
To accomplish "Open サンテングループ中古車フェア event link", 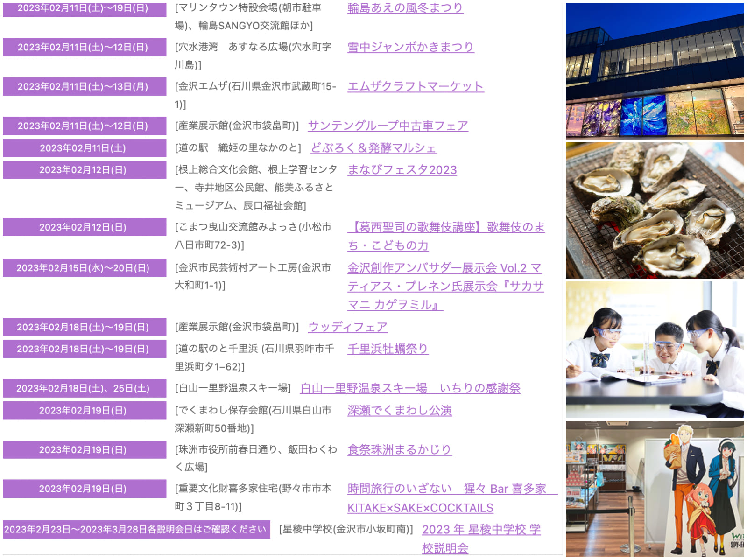I will tap(388, 126).
